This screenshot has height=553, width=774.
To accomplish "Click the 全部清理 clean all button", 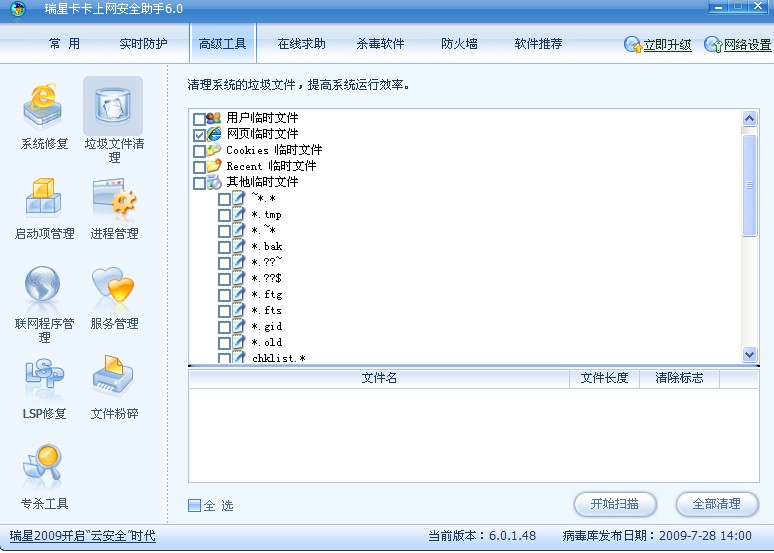I will point(717,504).
